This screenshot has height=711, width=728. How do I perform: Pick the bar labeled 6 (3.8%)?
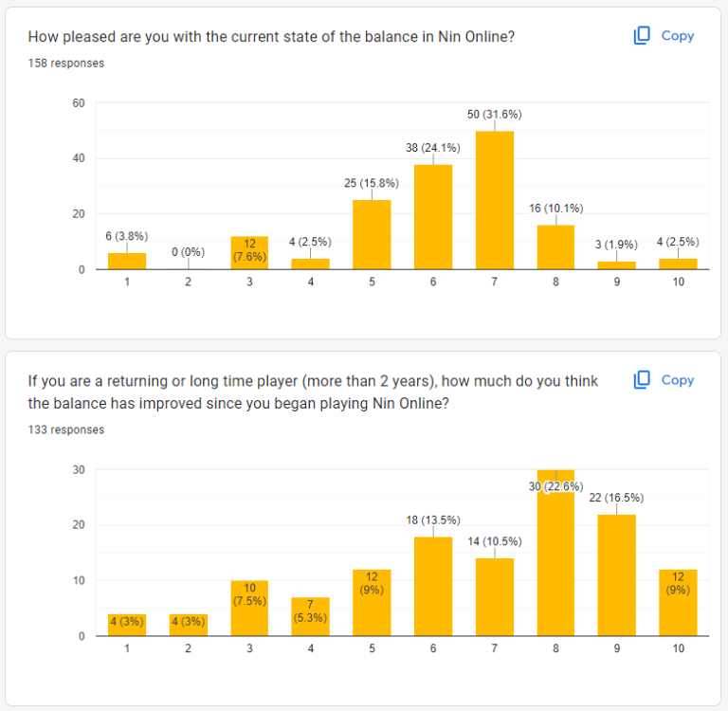127,262
